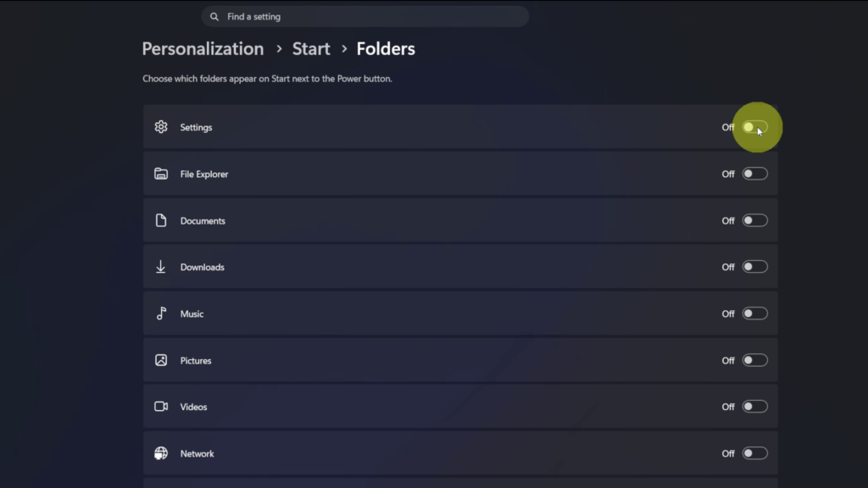Image resolution: width=868 pixels, height=488 pixels.
Task: Select the Downloads row label
Action: 202,267
